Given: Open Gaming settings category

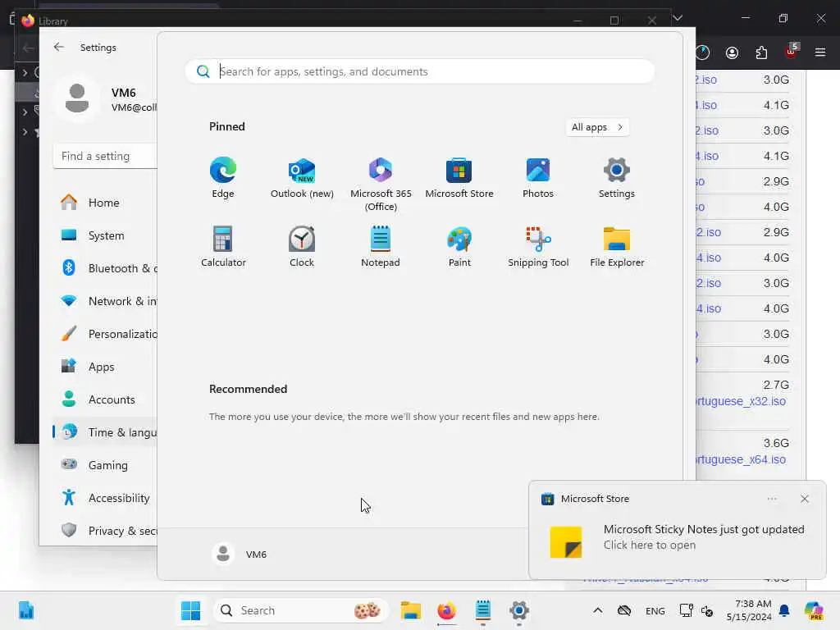Looking at the screenshot, I should click(x=105, y=465).
